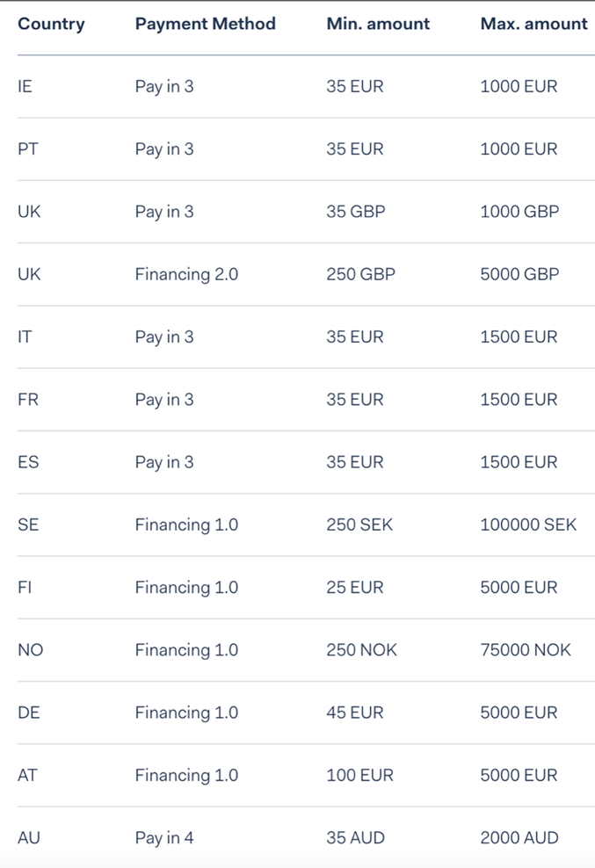Click the Min. amount column header
The image size is (595, 868).
[378, 24]
